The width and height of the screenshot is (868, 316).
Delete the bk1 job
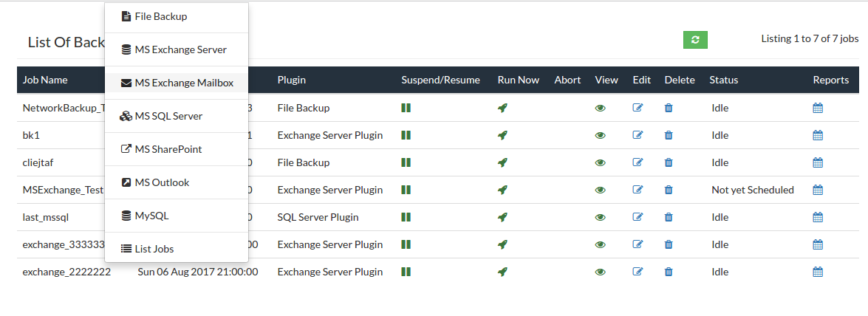(669, 135)
